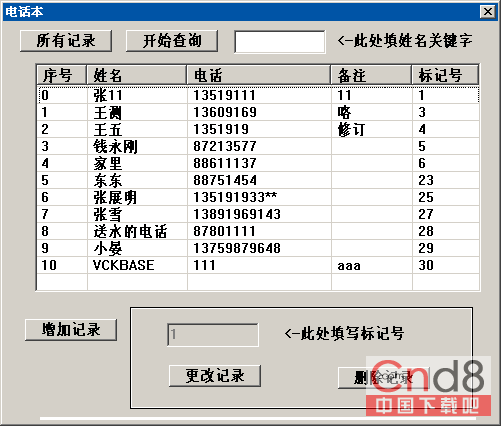The width and height of the screenshot is (501, 426).
Task: Click remark 修订 in 王五 row
Action: pyautogui.click(x=351, y=129)
